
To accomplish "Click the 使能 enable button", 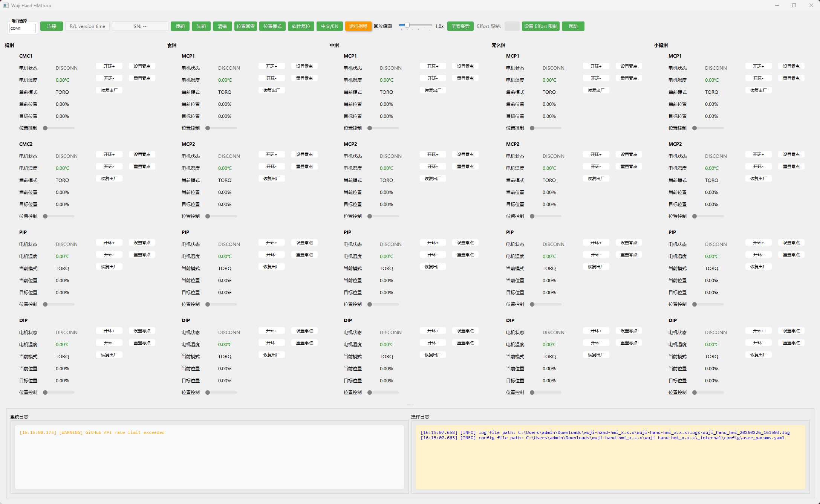I will coord(180,26).
